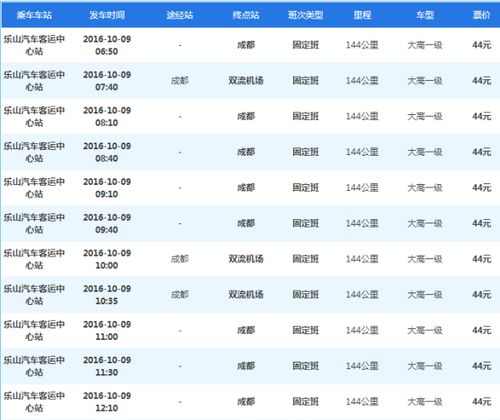Click 双流机场 destination in 07:40 row
500x420 pixels.
point(246,81)
